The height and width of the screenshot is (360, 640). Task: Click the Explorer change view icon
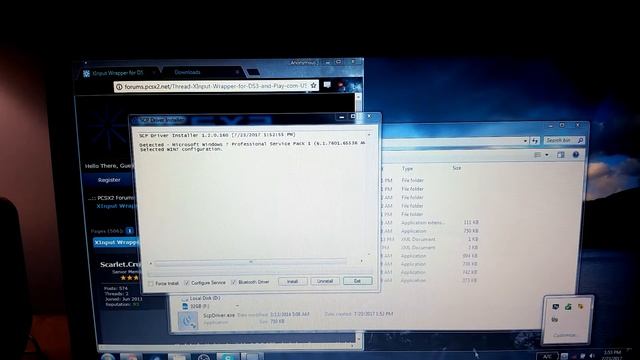[538, 155]
